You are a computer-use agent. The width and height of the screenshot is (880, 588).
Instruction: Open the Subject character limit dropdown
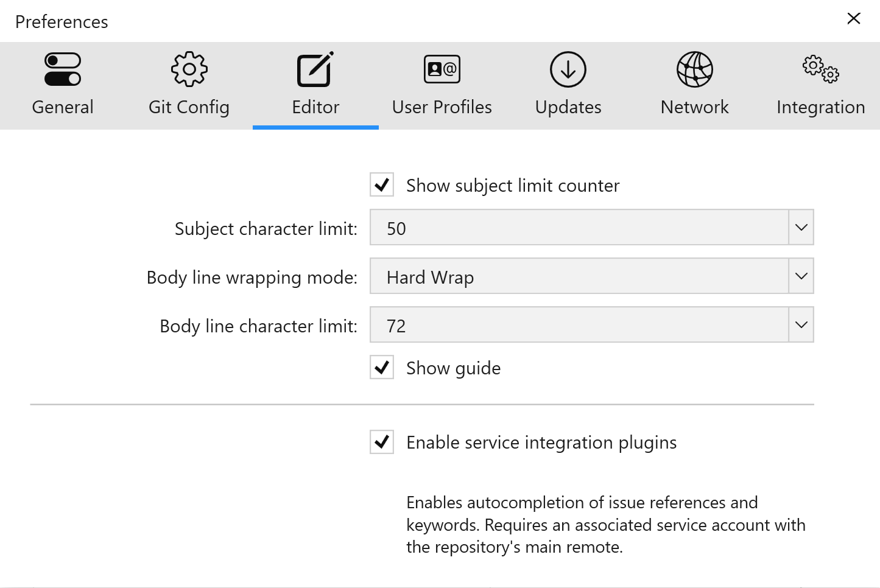[800, 227]
